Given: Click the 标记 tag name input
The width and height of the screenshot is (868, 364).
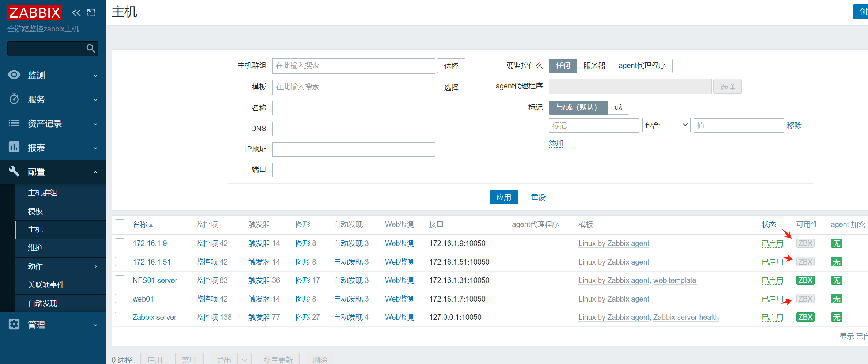Looking at the screenshot, I should click(594, 125).
